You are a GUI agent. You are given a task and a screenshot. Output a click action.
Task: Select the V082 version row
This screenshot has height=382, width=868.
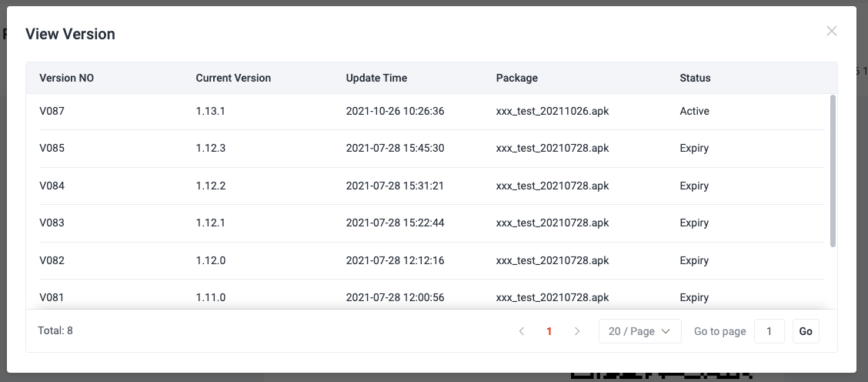431,260
